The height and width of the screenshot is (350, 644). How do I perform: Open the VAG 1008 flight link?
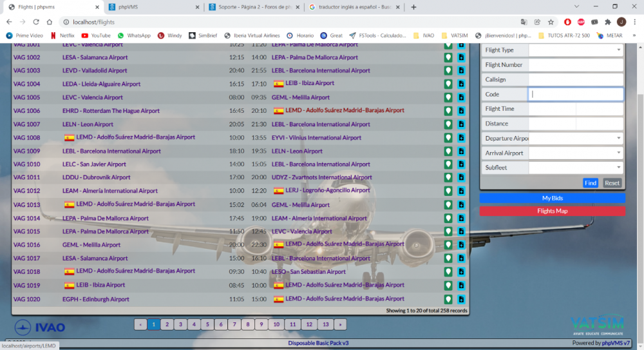(26, 138)
